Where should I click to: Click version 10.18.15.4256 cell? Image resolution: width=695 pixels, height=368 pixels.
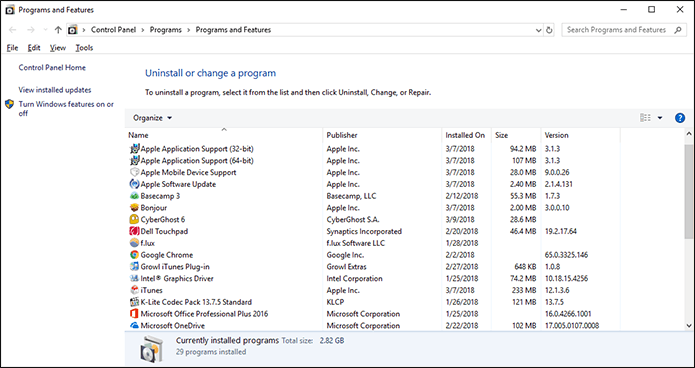pos(566,278)
